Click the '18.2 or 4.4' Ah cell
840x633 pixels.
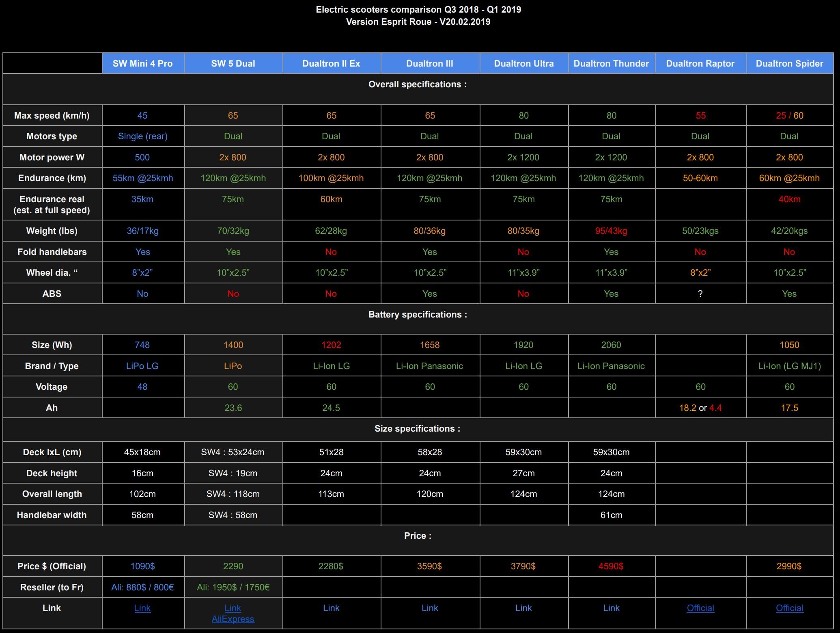(x=700, y=408)
